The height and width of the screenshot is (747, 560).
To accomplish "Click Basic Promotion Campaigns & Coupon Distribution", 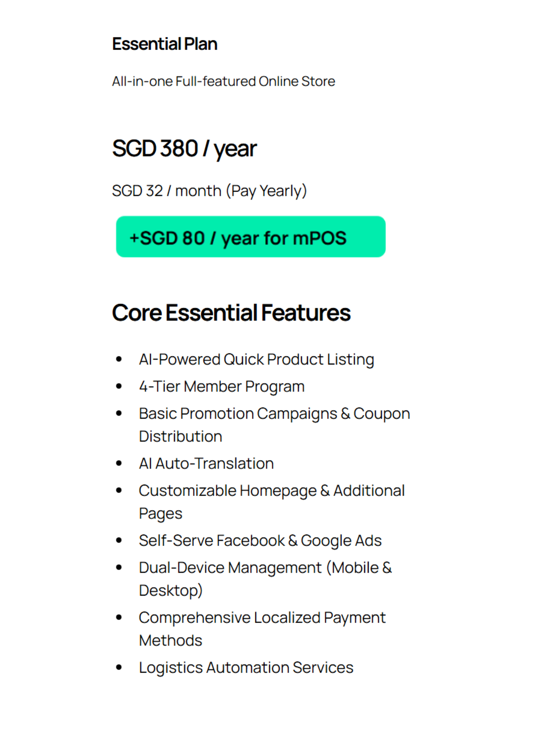I will (274, 425).
